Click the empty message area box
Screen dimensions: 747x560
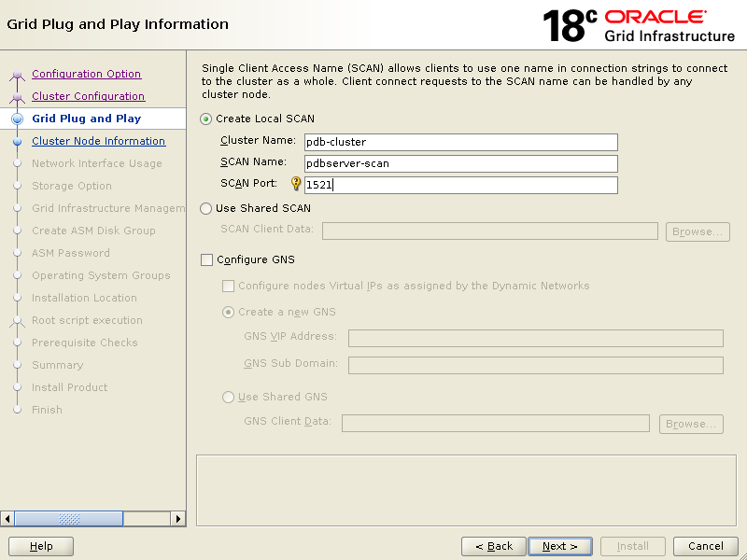point(466,491)
